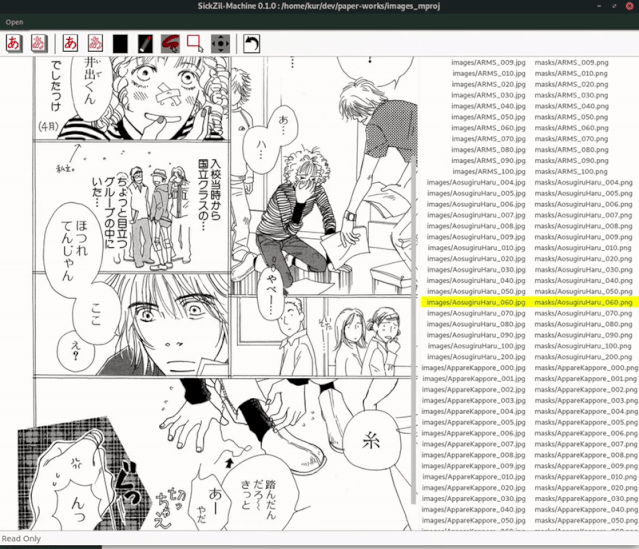639x549 pixels.
Task: Select images/AppareKappore_000.jpg entry
Action: coord(474,368)
